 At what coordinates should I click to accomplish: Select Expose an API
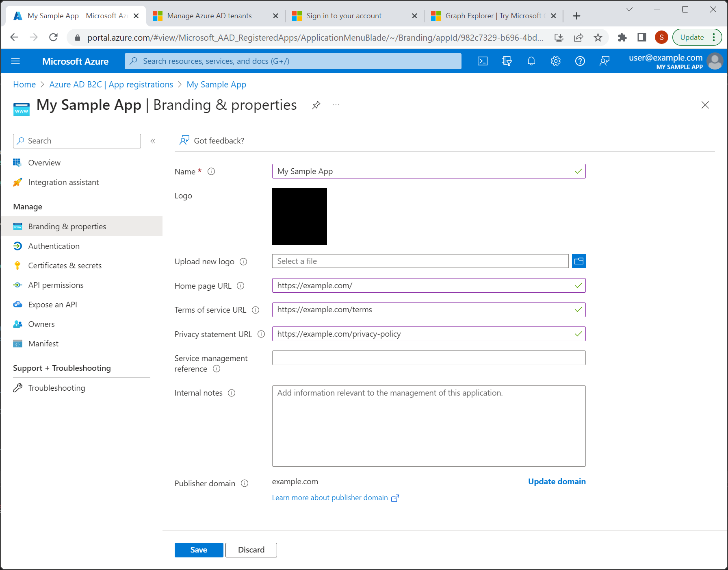(x=52, y=304)
